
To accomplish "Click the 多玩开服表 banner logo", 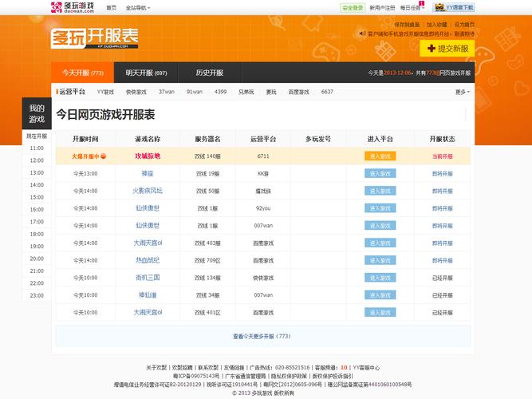I will (95, 37).
